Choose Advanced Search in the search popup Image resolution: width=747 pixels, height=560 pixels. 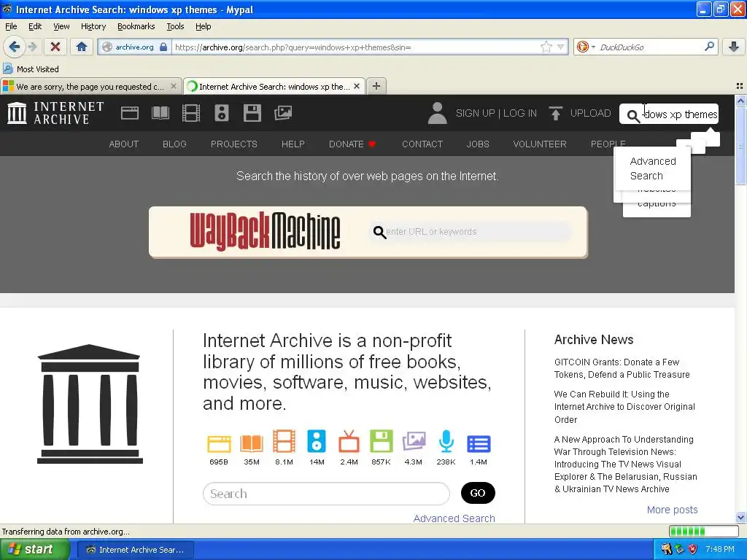(x=653, y=168)
